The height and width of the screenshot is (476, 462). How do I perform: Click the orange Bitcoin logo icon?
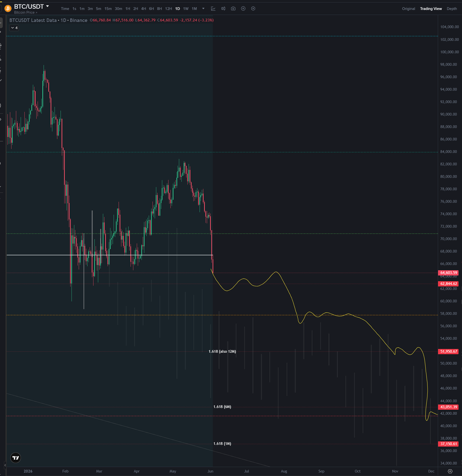(x=8, y=8)
